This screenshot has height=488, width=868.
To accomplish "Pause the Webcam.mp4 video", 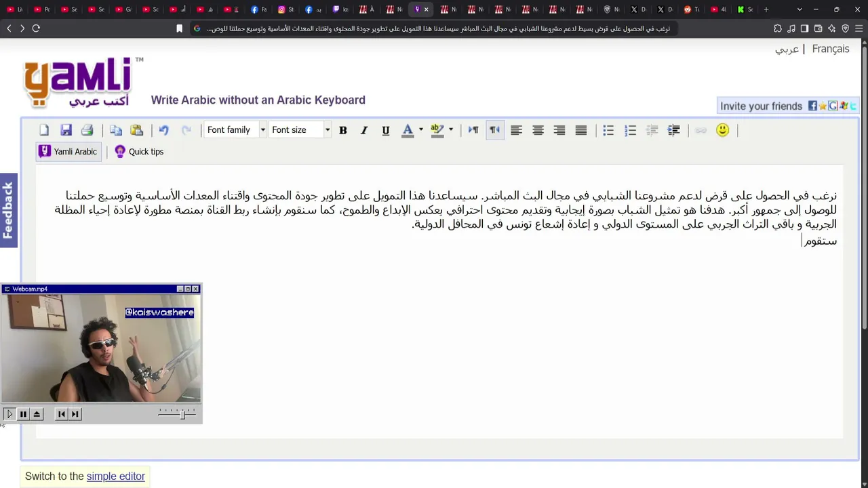I will pyautogui.click(x=23, y=414).
